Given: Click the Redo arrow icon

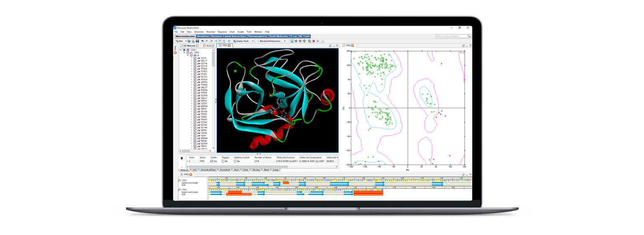Looking at the screenshot, I should (x=206, y=41).
